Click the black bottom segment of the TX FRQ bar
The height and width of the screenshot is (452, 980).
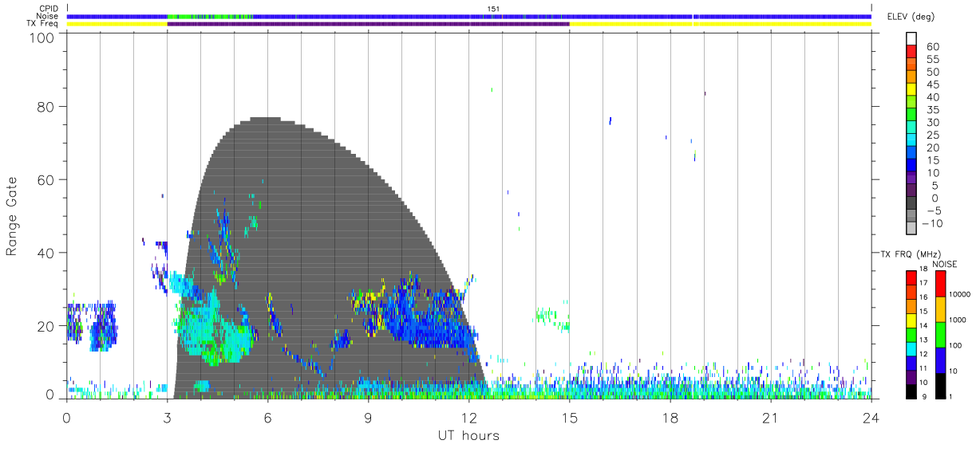913,391
